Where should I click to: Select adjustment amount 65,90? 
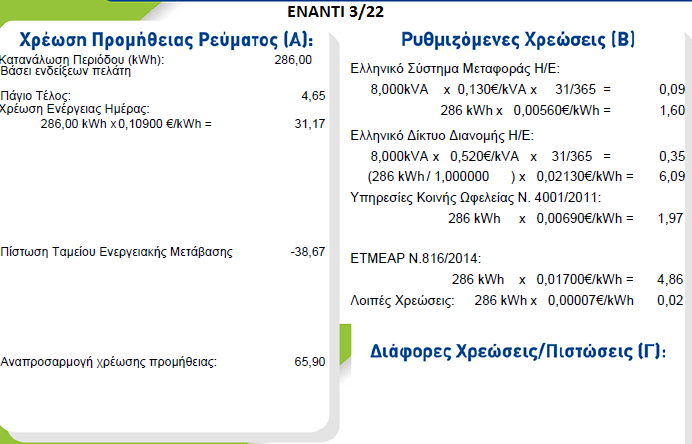point(310,361)
